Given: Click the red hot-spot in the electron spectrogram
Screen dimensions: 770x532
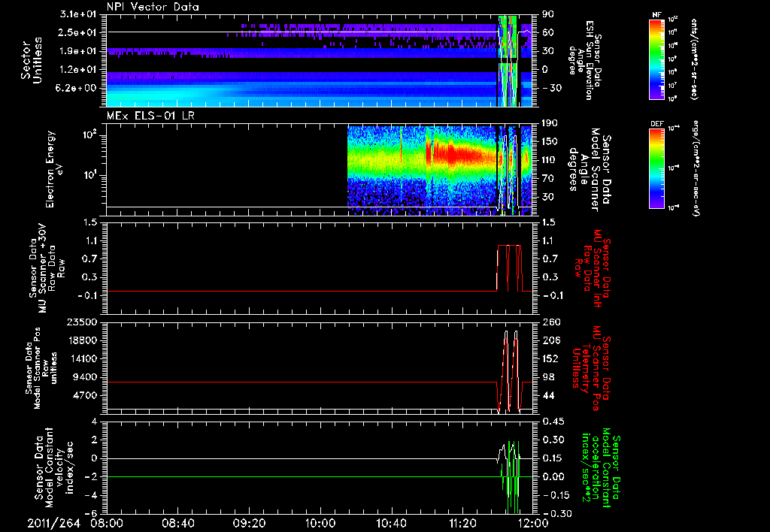Looking at the screenshot, I should [451, 156].
